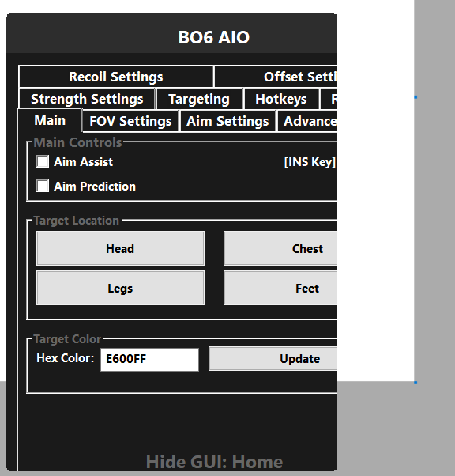Click the BO6 AIO title bar
Viewport: 455px width, 476px height.
coord(171,33)
